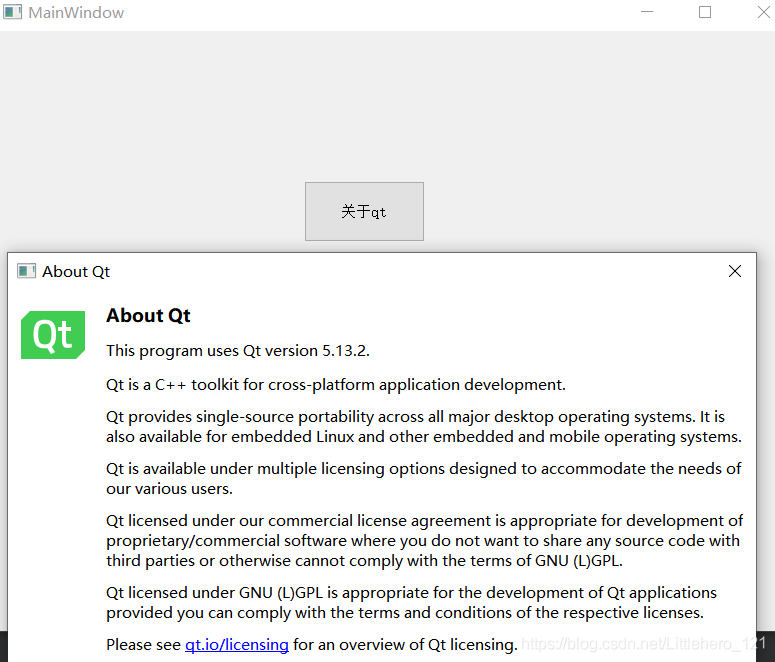775x662 pixels.
Task: Minimize the MainWindow window
Action: [x=647, y=12]
